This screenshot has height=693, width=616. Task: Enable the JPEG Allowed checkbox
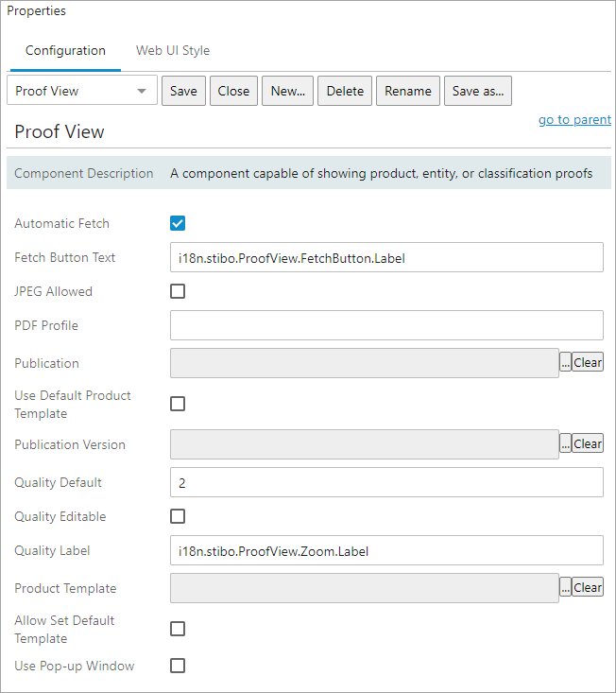(178, 291)
